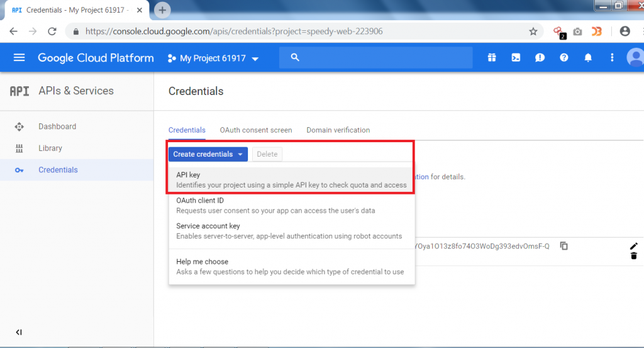This screenshot has width=644, height=348.
Task: Collapse the left sidebar panel
Action: tap(19, 332)
